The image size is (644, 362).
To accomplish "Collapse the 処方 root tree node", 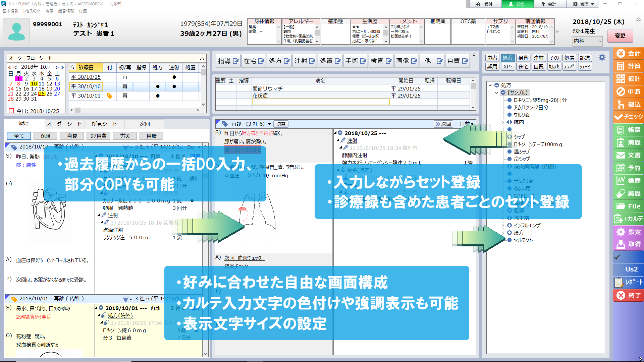I will click(490, 85).
